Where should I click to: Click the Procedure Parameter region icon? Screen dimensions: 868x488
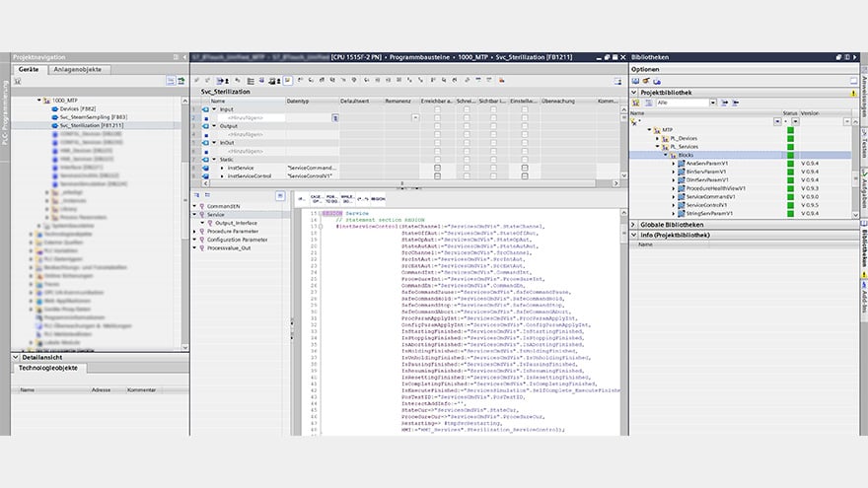click(201, 231)
